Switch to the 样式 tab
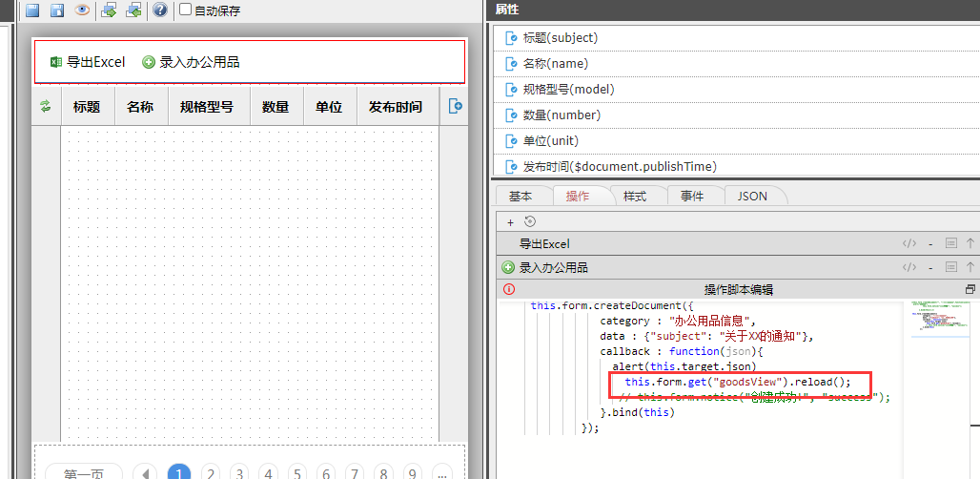 coord(635,196)
